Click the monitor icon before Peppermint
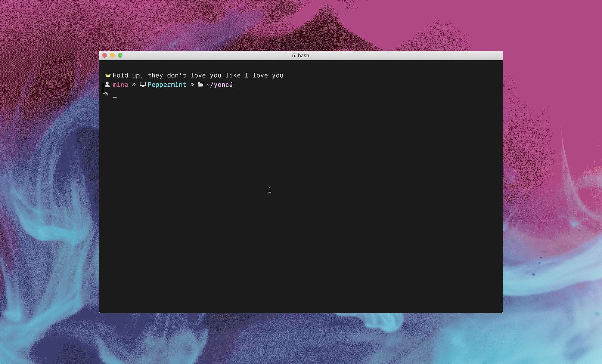The image size is (602, 364). [x=143, y=85]
